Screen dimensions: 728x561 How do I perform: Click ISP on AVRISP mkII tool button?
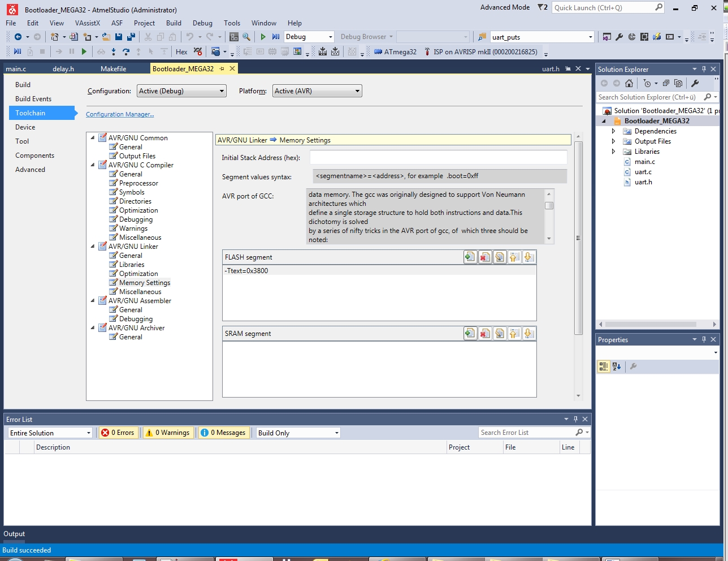click(x=480, y=51)
